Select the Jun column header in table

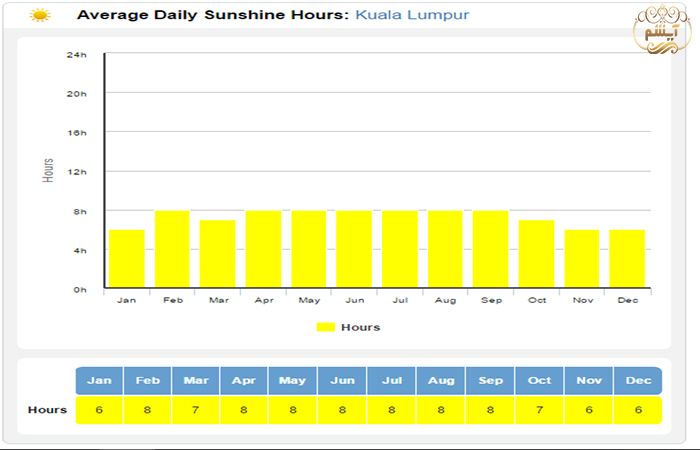click(x=342, y=381)
